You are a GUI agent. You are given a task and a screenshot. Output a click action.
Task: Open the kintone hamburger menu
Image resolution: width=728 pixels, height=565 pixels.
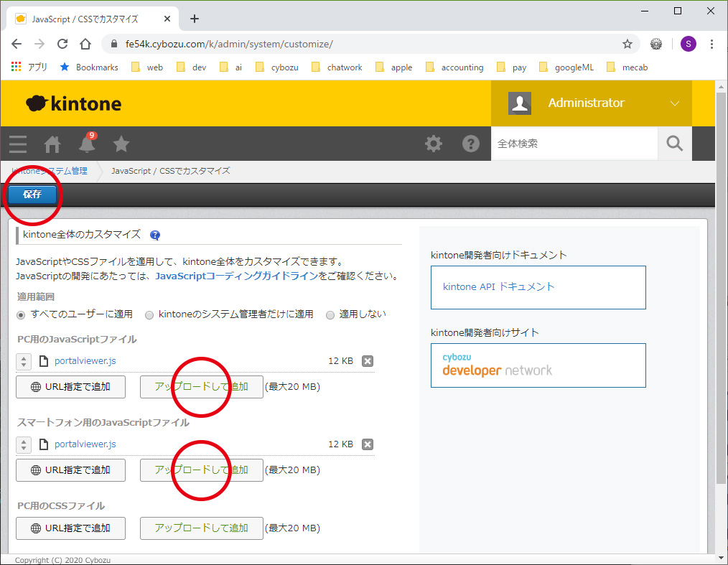pyautogui.click(x=18, y=144)
